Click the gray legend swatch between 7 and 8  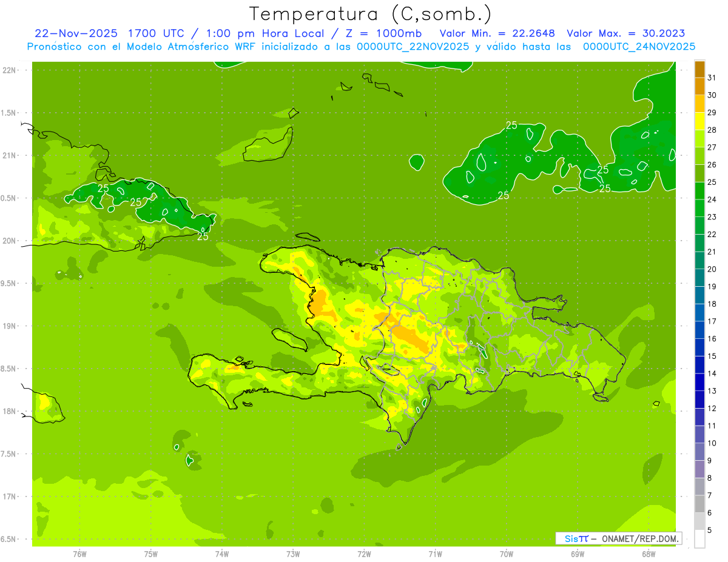699,486
